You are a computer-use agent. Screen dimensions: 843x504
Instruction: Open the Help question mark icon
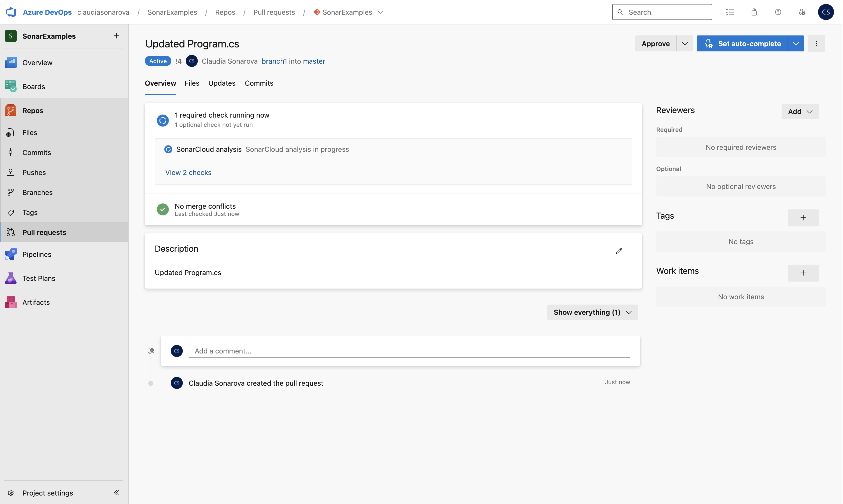778,12
